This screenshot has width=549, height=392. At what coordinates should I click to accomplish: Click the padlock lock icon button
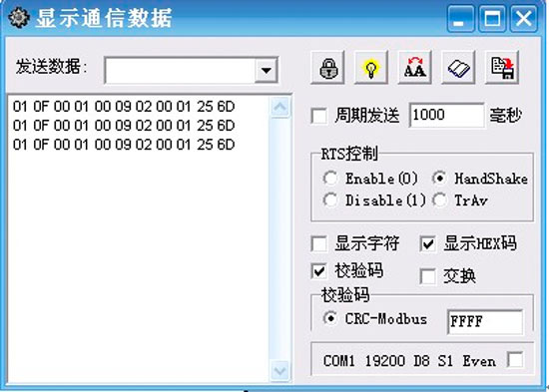click(327, 68)
